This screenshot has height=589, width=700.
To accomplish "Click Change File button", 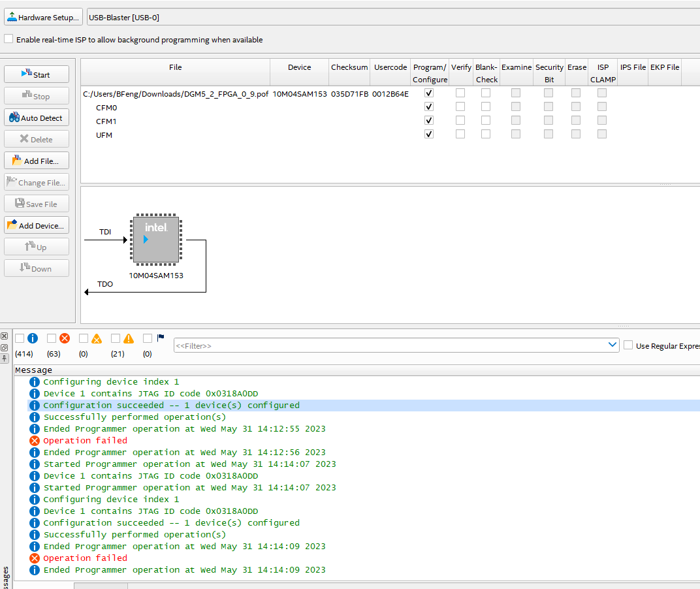I will (37, 182).
